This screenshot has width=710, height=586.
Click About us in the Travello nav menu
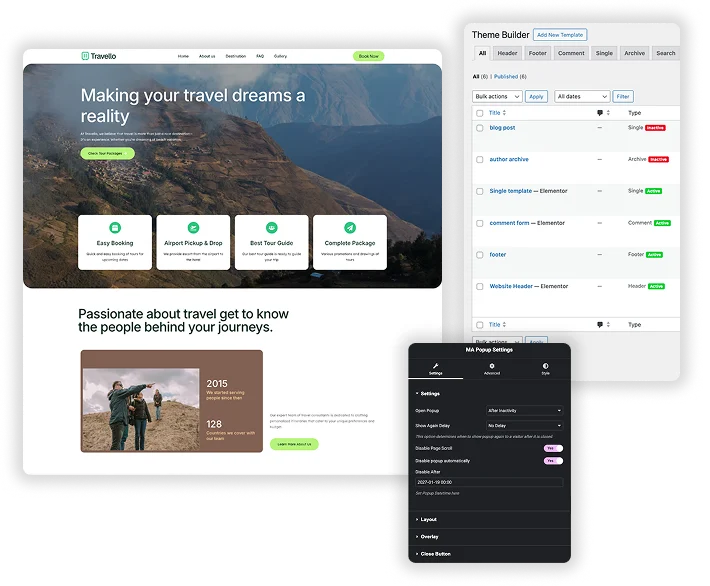click(207, 56)
